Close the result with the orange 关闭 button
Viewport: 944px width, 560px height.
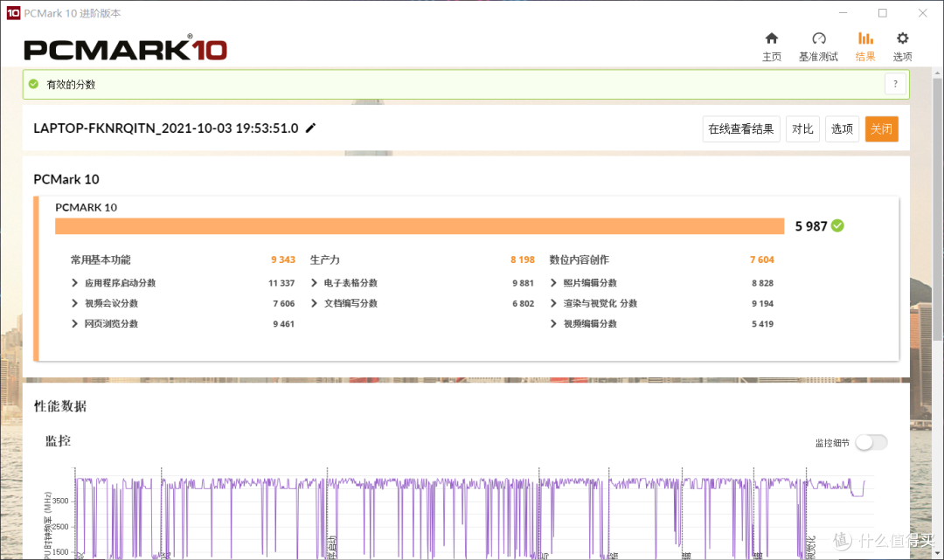tap(881, 128)
